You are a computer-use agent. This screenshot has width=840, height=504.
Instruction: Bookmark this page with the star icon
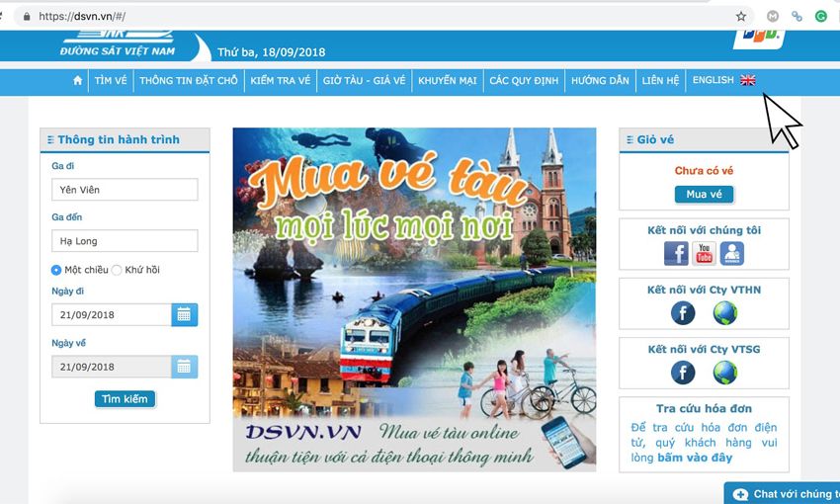click(741, 16)
